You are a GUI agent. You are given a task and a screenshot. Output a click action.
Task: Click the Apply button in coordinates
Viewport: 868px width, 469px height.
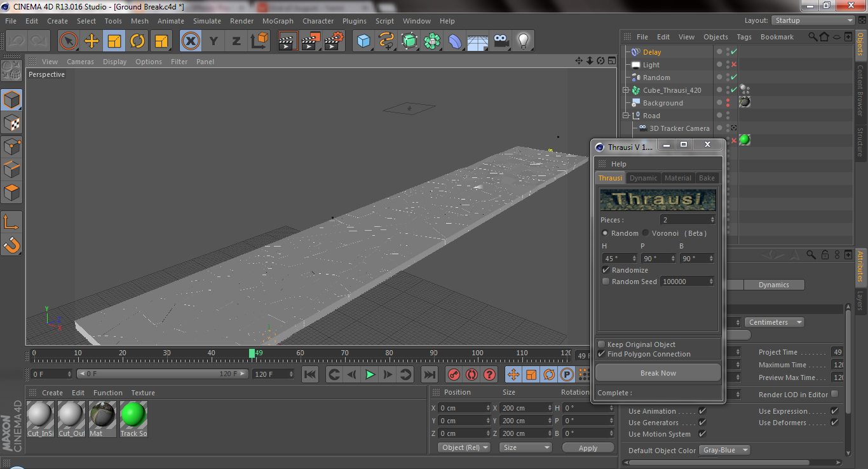tap(588, 447)
